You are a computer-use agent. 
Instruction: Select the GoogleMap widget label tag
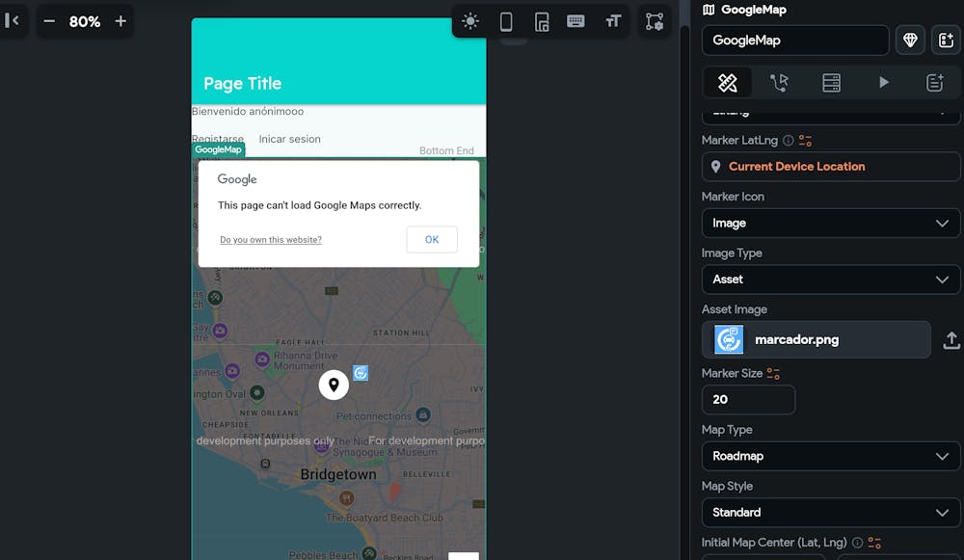[218, 149]
